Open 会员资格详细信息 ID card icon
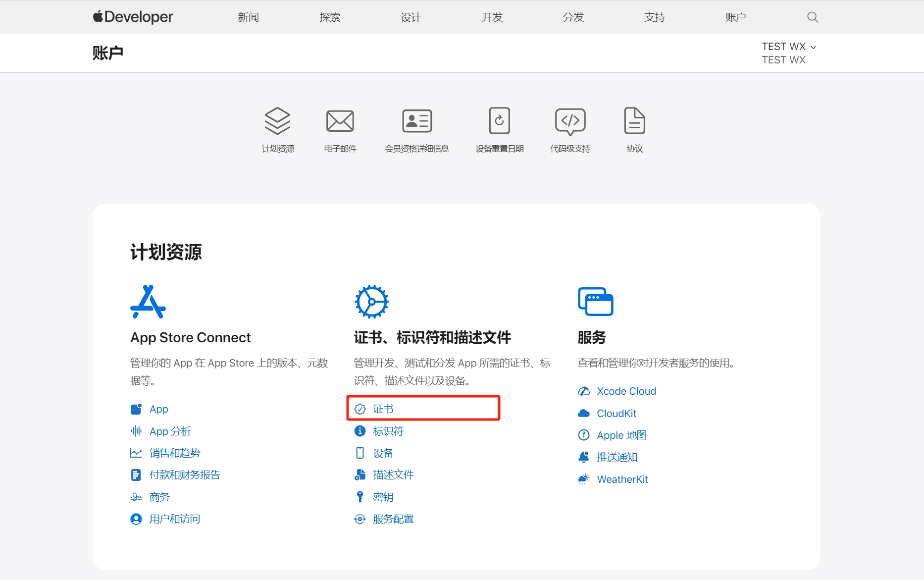Viewport: 924px width, 580px height. [x=417, y=121]
